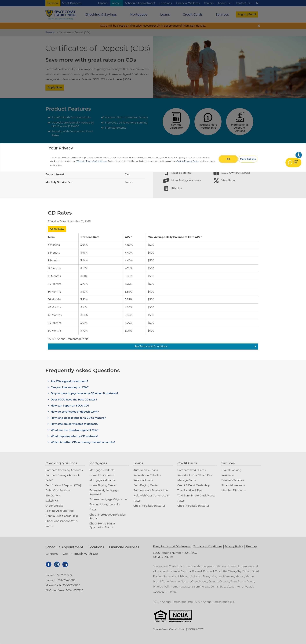
Task: Click the NCUA federally insured logo
Action: pyautogui.click(x=180, y=616)
